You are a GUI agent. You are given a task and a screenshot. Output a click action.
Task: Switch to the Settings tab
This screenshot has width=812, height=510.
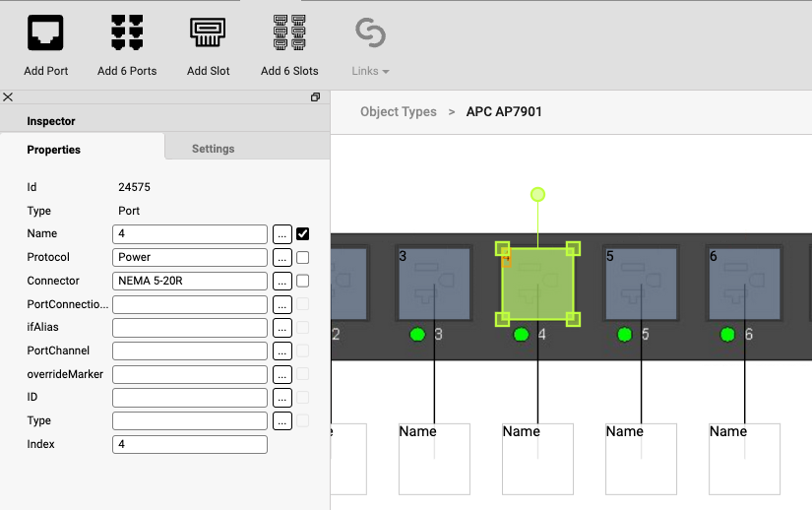[213, 149]
